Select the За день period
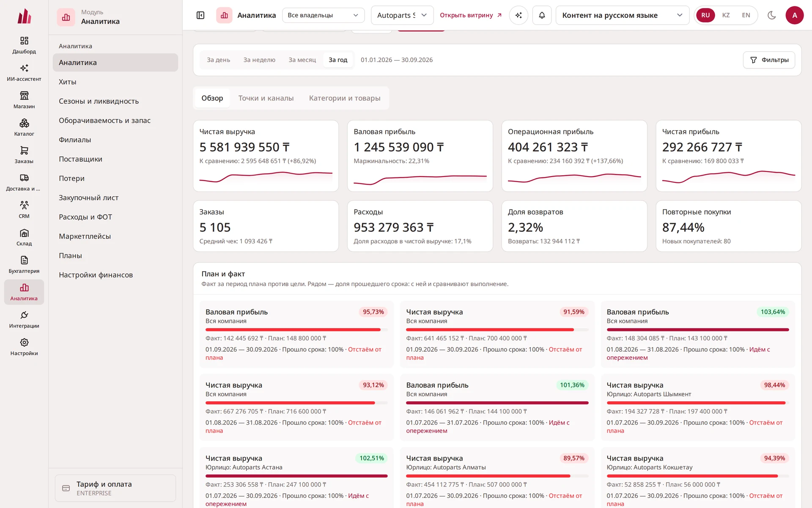Screen dimensions: 812x508 pyautogui.click(x=218, y=60)
